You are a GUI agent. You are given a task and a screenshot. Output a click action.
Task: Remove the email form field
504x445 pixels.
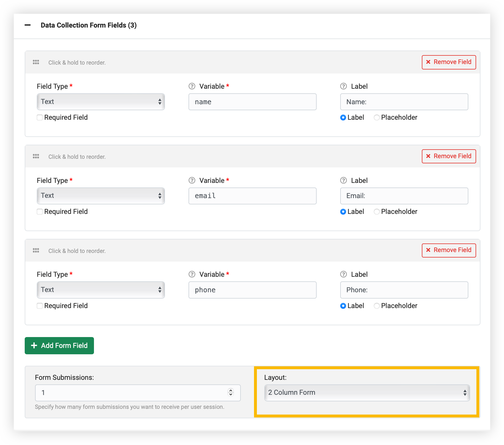(449, 156)
